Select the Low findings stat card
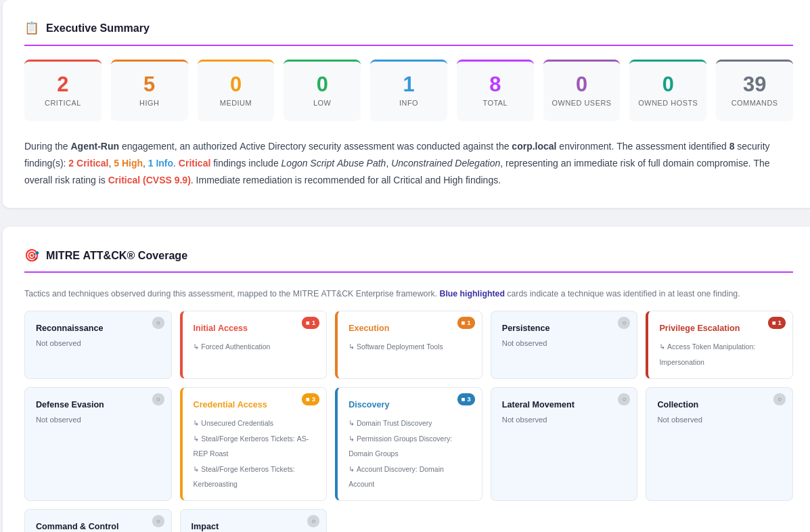 (x=322, y=91)
